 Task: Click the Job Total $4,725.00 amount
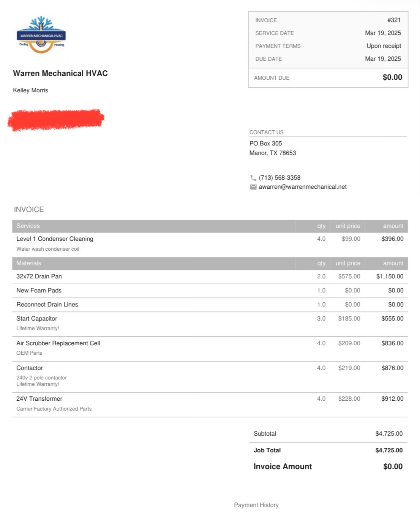pos(389,450)
